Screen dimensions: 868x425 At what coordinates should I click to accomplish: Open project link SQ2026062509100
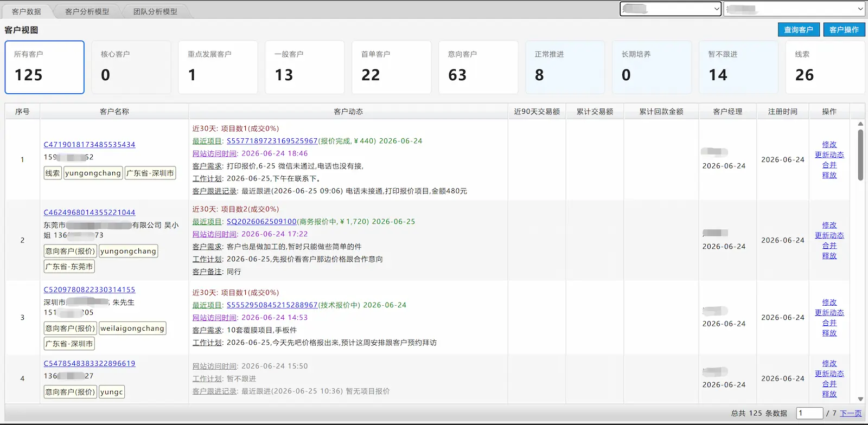(x=261, y=222)
